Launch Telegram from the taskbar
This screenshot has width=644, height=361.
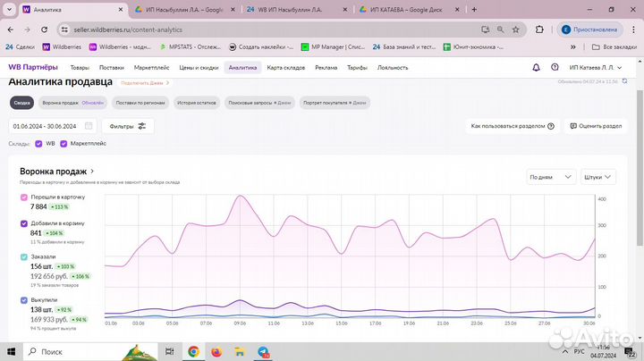[263, 352]
